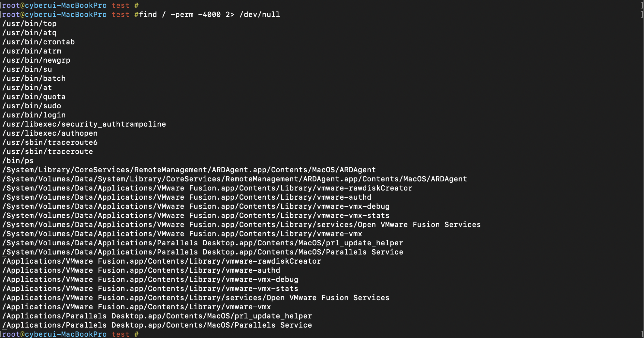Click the /usr/sbin/traceroute6 output line
This screenshot has height=338, width=644.
pos(50,143)
